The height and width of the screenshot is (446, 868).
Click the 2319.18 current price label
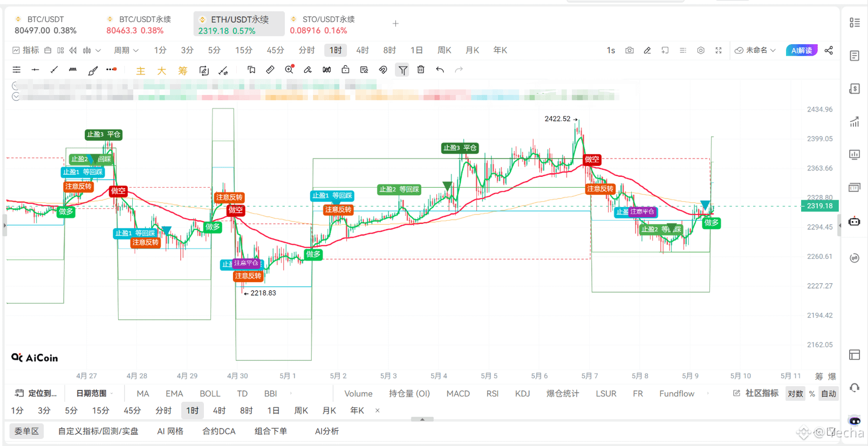tap(819, 206)
